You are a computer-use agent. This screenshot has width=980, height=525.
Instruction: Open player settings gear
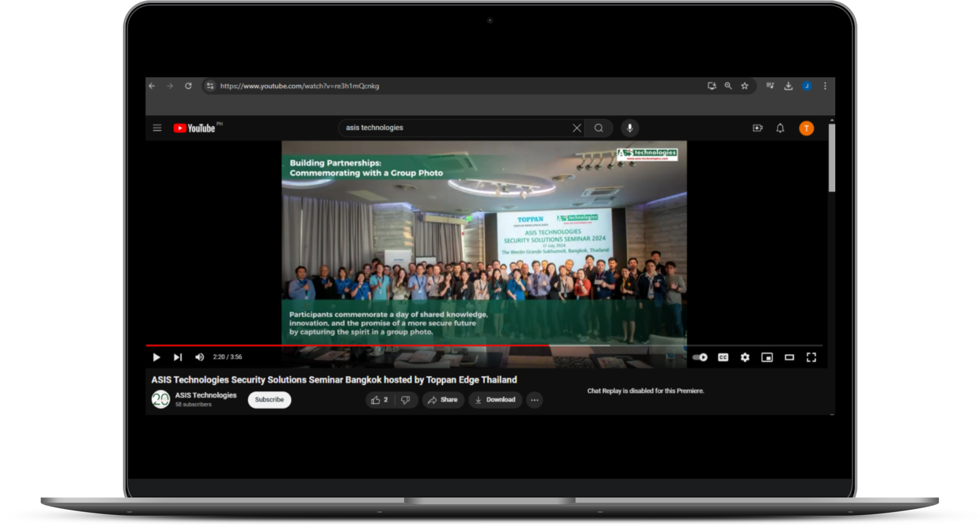pos(745,357)
